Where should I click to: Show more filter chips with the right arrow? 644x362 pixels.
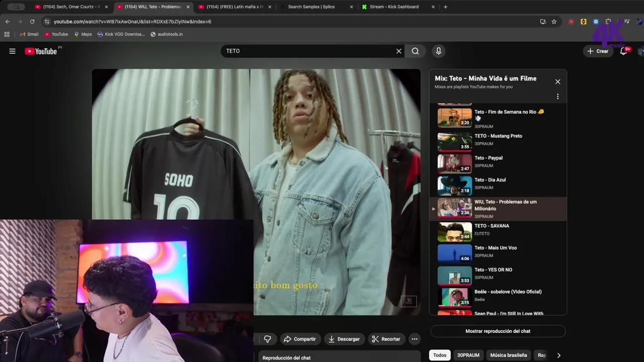558,355
